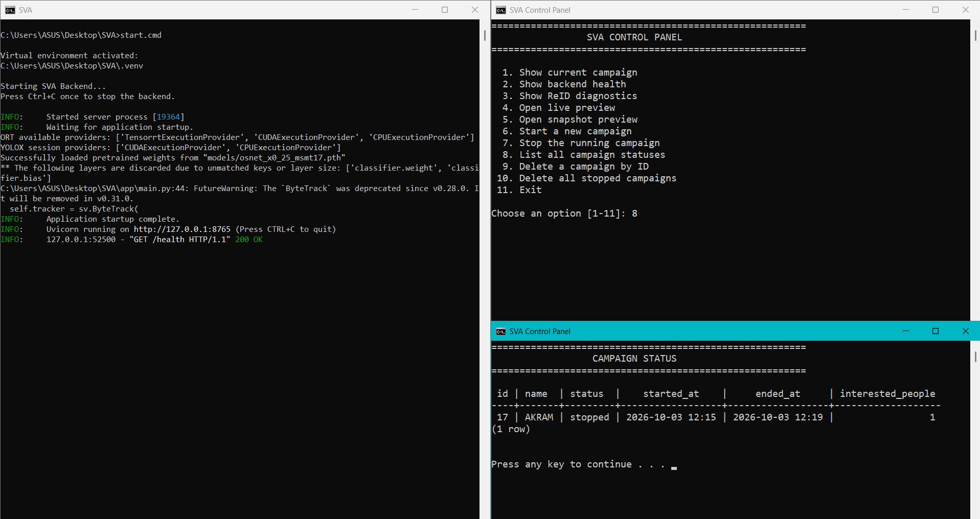
Task: Click the server process ID 19364
Action: coord(169,117)
